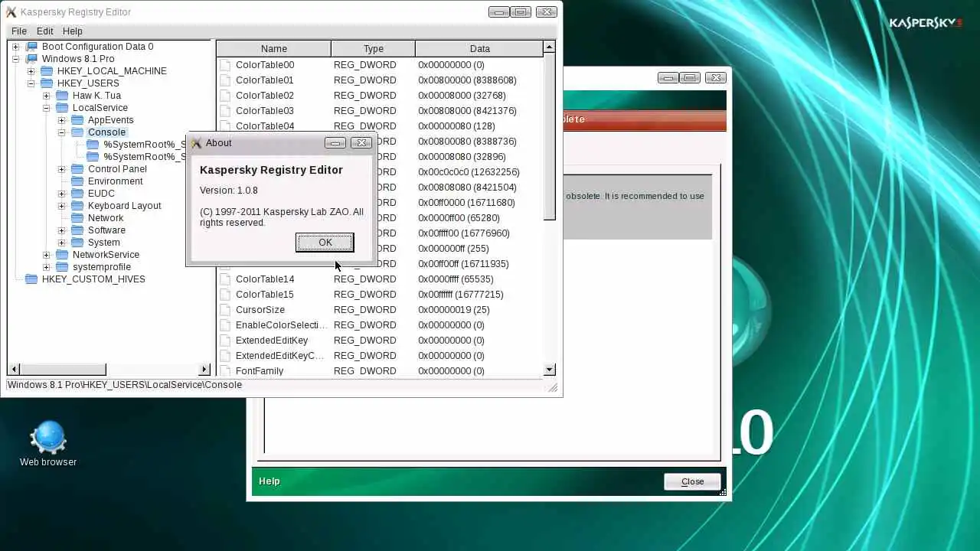Click the Haw K. Tua folder icon
Image resolution: width=980 pixels, height=551 pixels.
(62, 96)
